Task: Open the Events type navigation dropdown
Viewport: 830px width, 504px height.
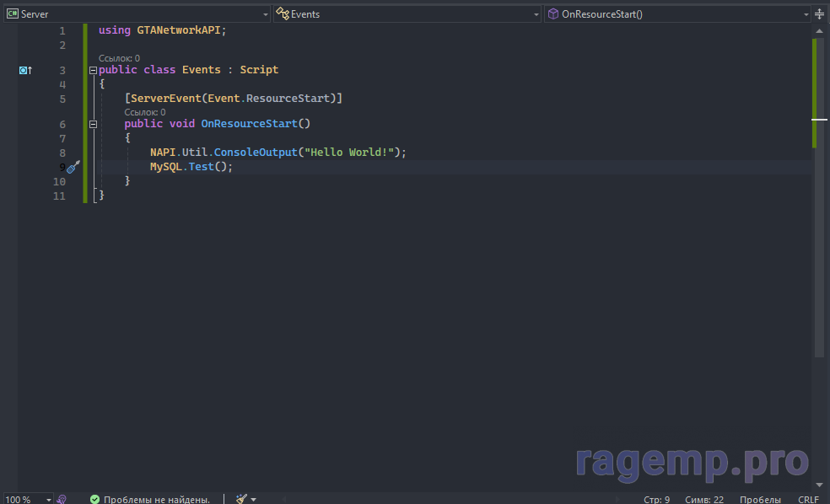Action: tap(536, 14)
